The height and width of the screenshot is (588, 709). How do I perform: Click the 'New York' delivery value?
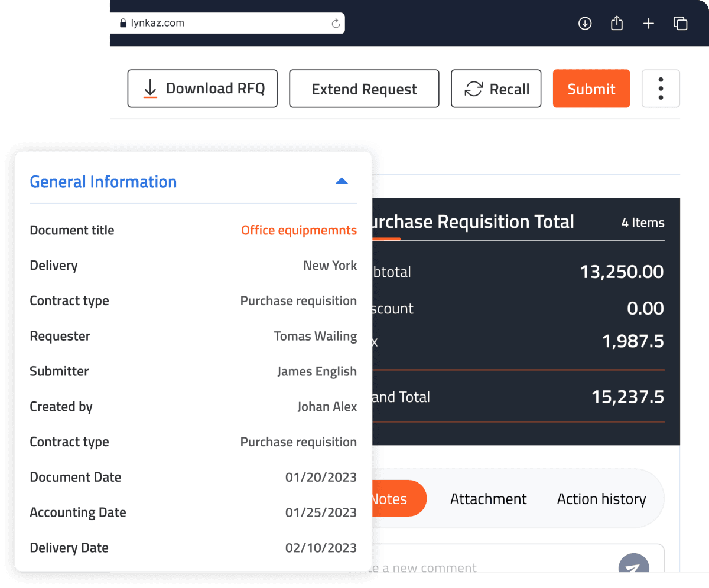pyautogui.click(x=330, y=266)
